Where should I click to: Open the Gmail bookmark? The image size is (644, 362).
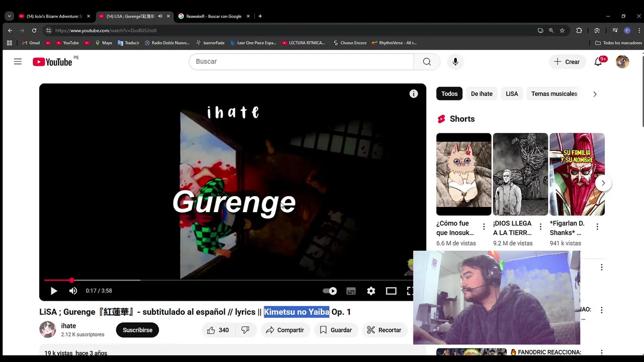31,43
